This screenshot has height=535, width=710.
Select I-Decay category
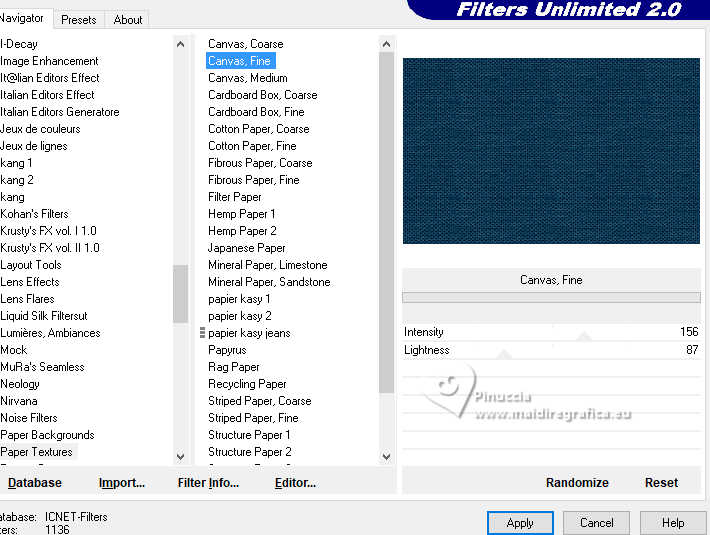coord(19,44)
